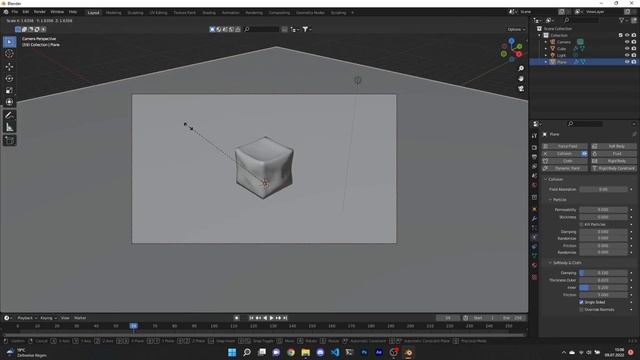Open the File menu
The width and height of the screenshot is (640, 360).
(15, 12)
